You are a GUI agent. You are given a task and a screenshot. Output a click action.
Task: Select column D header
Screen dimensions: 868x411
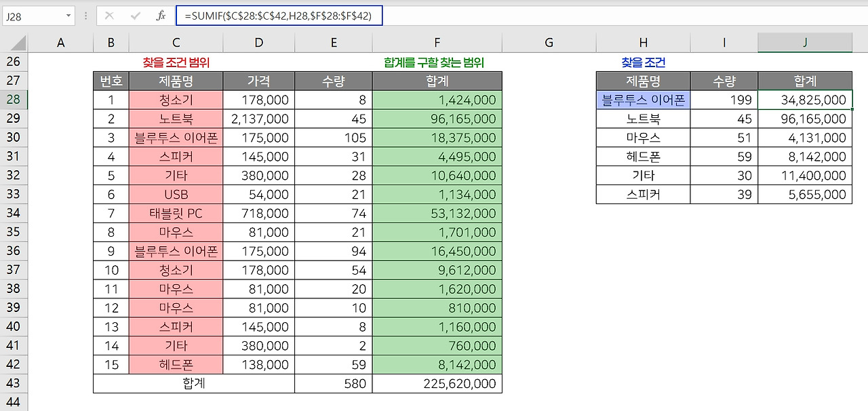click(x=259, y=43)
